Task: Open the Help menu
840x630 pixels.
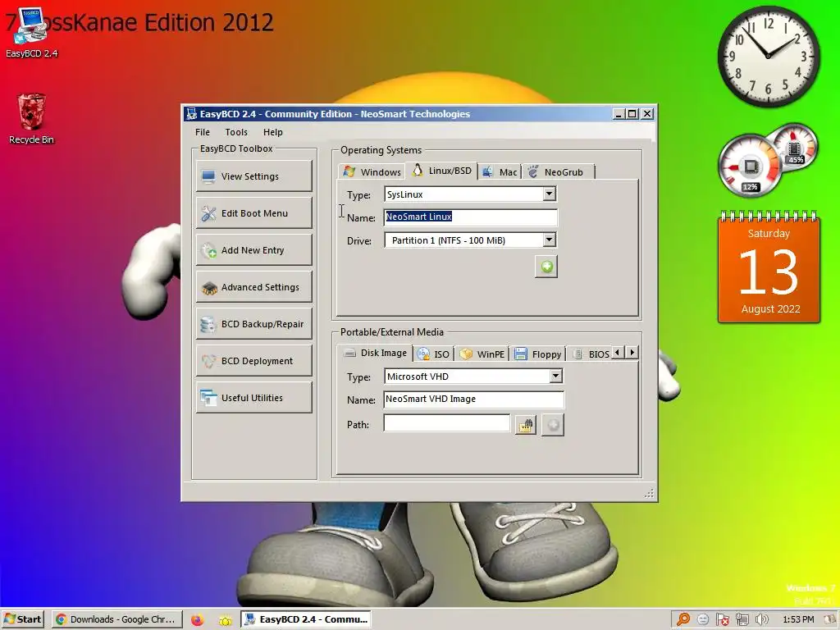Action: pyautogui.click(x=272, y=132)
